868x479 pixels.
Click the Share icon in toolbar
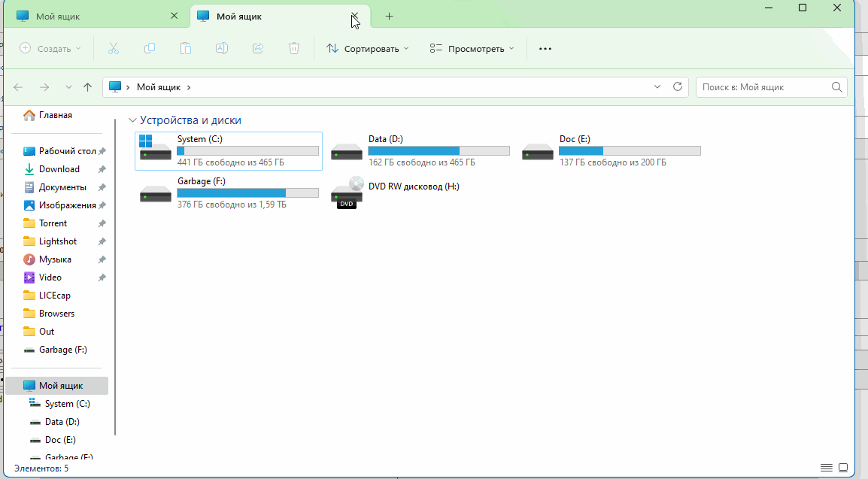[258, 48]
